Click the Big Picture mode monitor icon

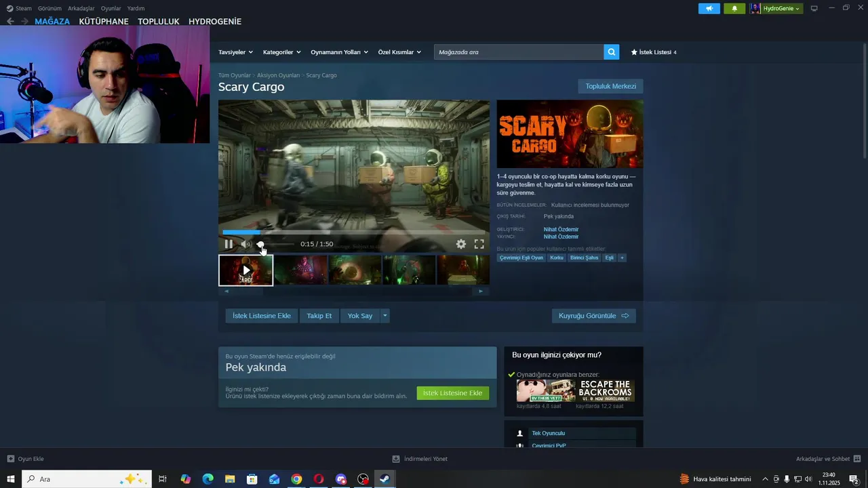coord(814,8)
